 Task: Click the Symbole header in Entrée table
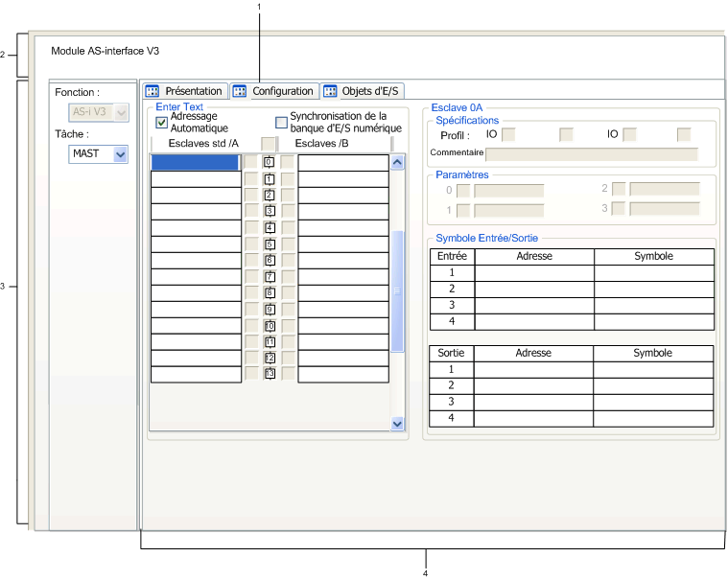click(654, 256)
